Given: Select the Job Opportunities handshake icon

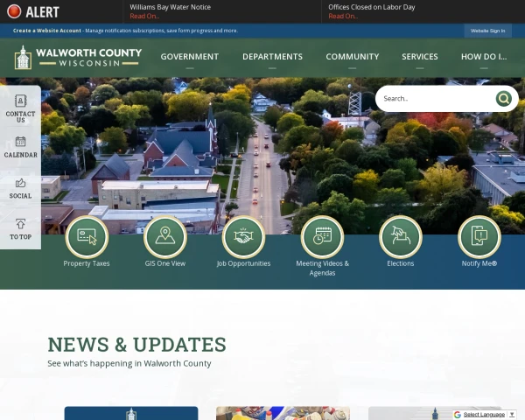Looking at the screenshot, I should tap(243, 236).
